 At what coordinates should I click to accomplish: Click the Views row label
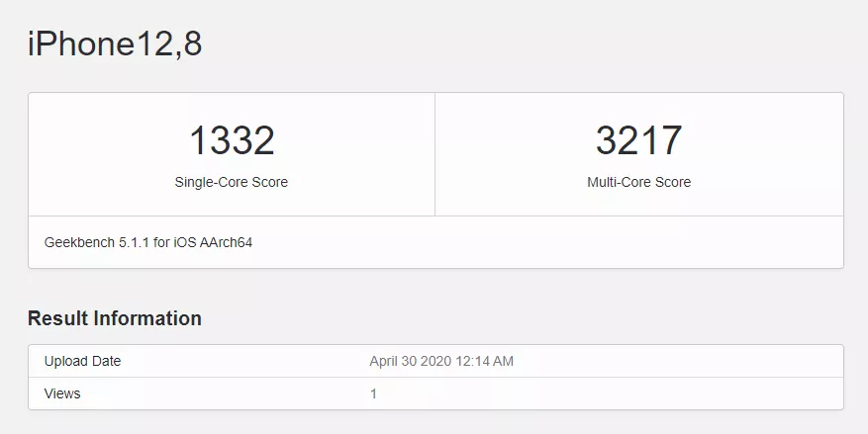[x=62, y=393]
